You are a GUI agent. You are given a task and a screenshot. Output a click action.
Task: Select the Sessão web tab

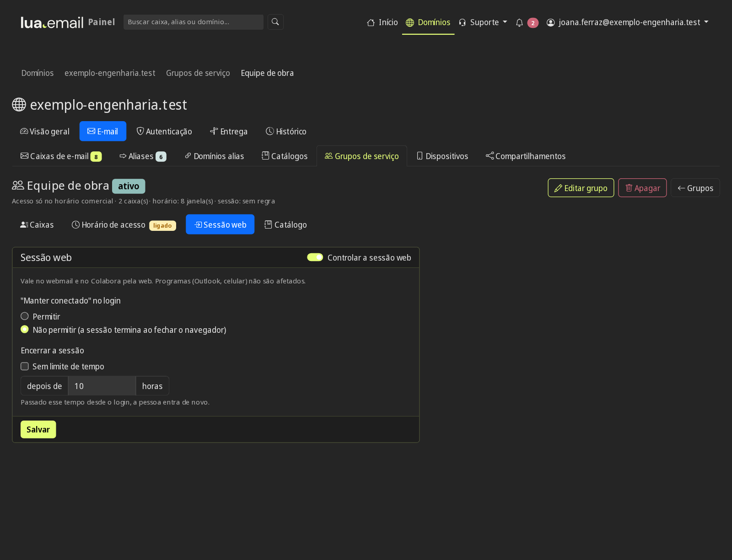coord(220,225)
